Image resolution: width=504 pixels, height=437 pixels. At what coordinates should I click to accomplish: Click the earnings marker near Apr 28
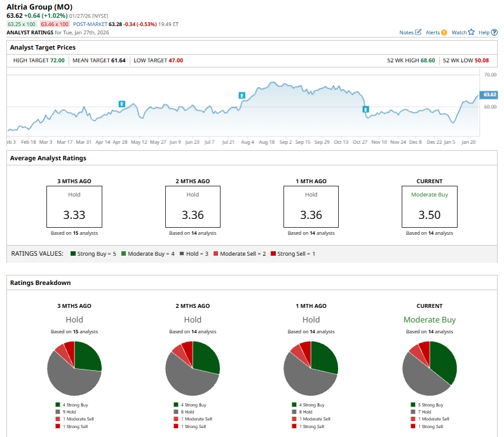click(x=122, y=104)
